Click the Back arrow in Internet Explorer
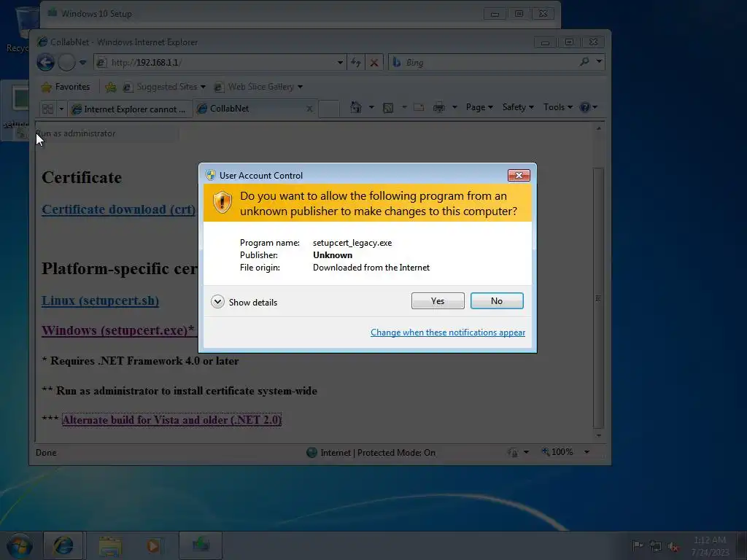The height and width of the screenshot is (560, 747). click(x=46, y=62)
